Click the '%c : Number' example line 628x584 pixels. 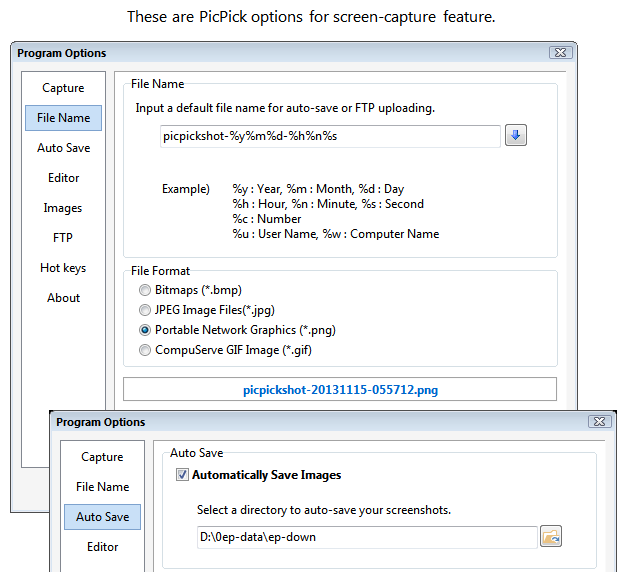267,219
